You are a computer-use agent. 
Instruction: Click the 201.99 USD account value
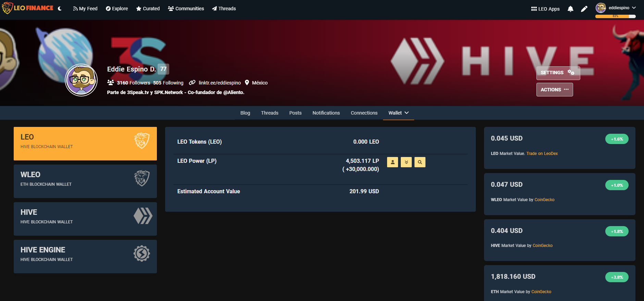point(364,192)
